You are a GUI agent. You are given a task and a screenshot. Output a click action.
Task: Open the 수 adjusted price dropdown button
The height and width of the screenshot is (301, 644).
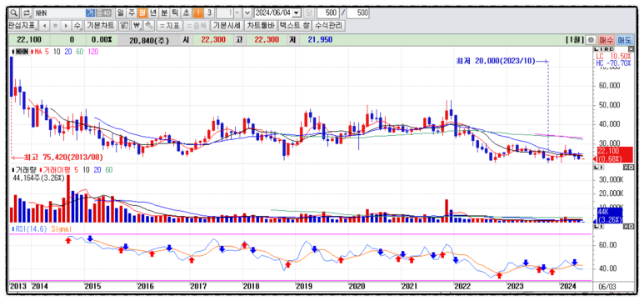click(77, 26)
